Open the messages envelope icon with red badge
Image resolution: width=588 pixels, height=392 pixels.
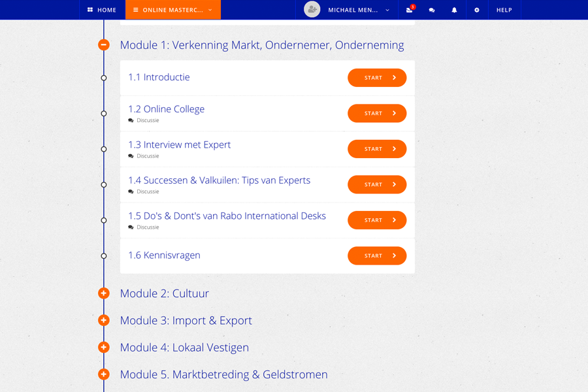(x=409, y=10)
